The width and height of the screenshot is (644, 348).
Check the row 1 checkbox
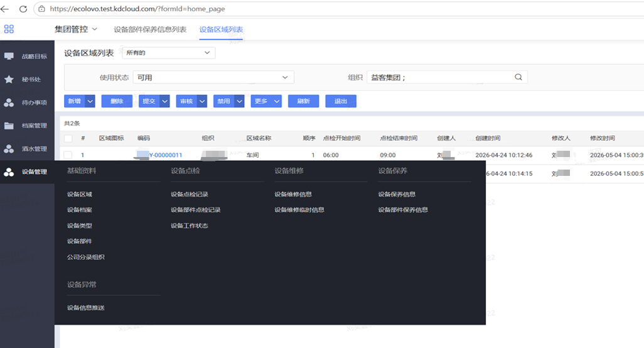click(68, 155)
